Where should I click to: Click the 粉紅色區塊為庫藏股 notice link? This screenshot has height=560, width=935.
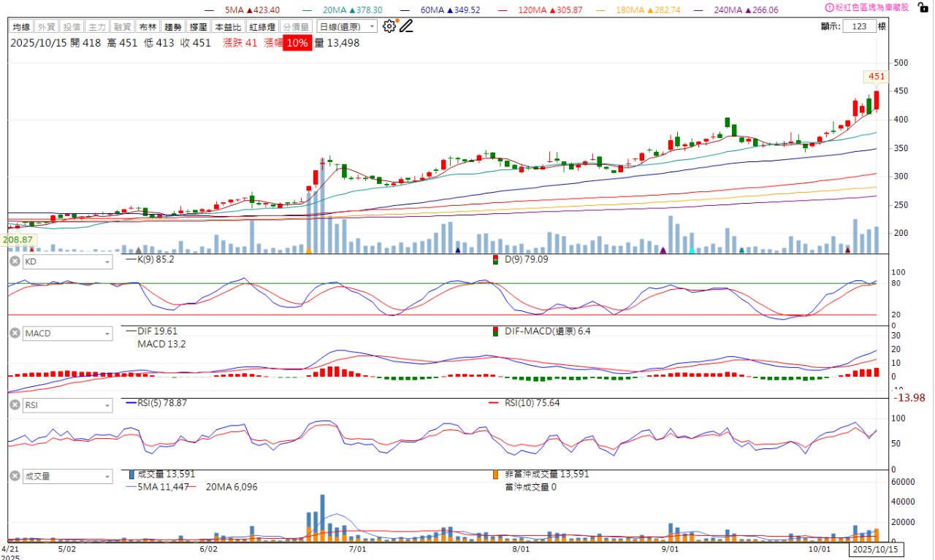[872, 7]
